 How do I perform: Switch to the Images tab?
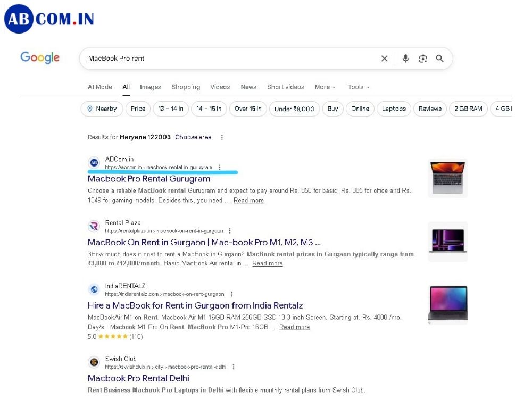point(150,87)
